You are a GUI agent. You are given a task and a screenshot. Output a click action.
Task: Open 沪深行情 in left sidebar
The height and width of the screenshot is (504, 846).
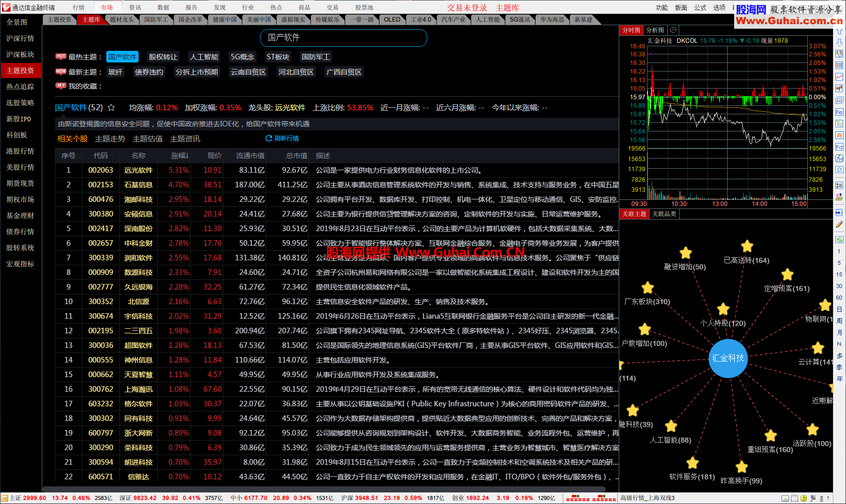coord(21,38)
